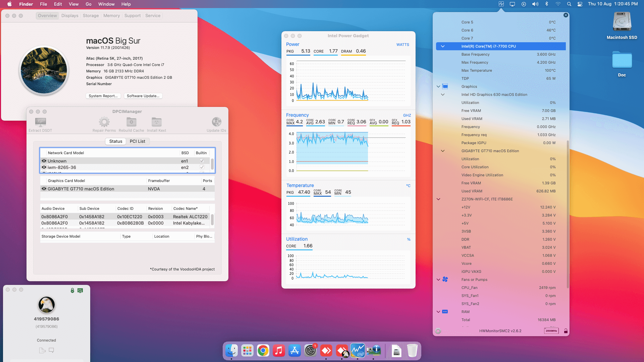Switch to Memory tab in About This Mac

pos(112,16)
